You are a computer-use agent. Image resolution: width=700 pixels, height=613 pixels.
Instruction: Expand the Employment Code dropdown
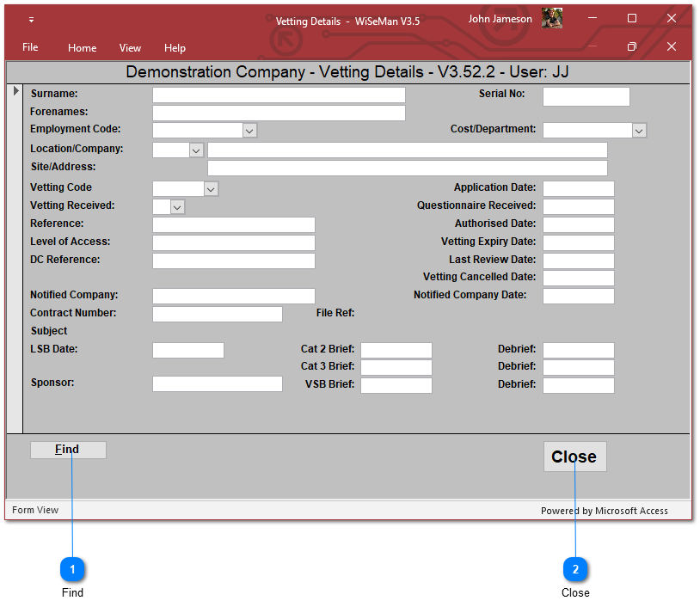[x=249, y=131]
